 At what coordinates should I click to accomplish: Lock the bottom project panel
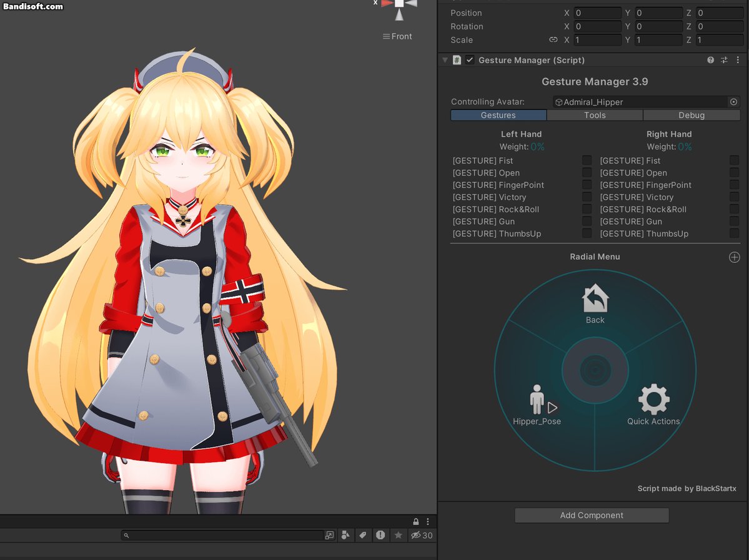point(415,522)
